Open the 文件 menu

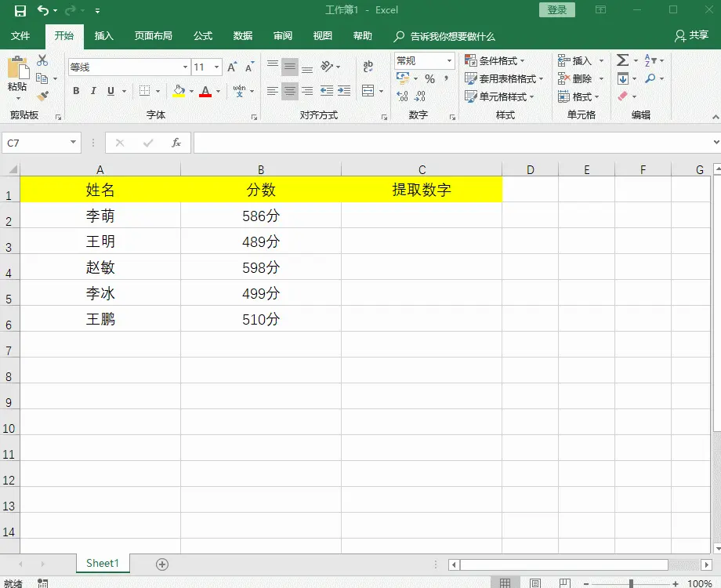[21, 35]
